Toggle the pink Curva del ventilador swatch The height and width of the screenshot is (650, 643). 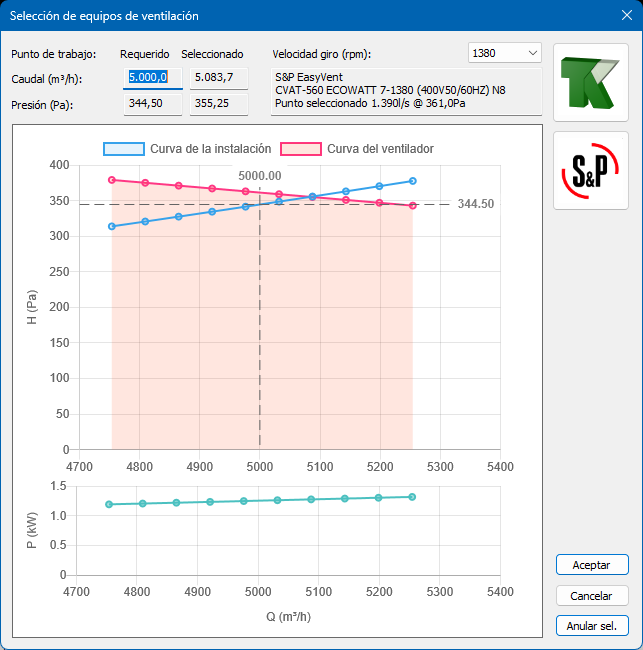coord(301,149)
